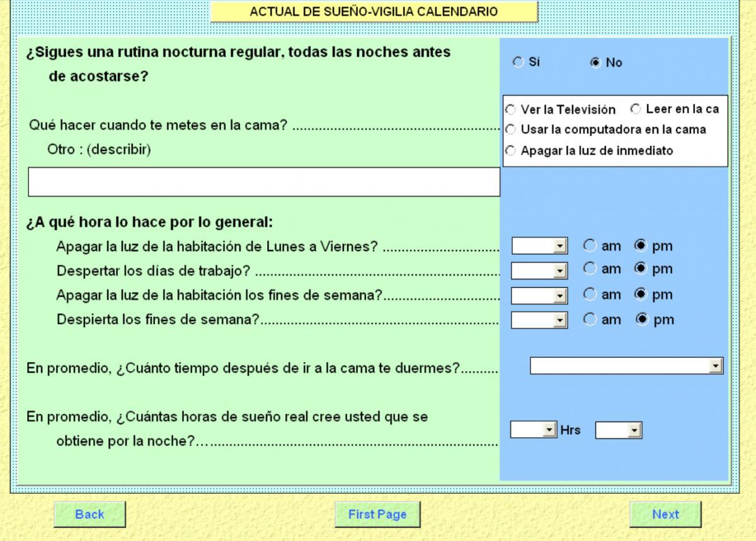Viewport: 756px width, 541px height.
Task: Set pm for lights off Lunes a Viernes
Action: point(641,246)
